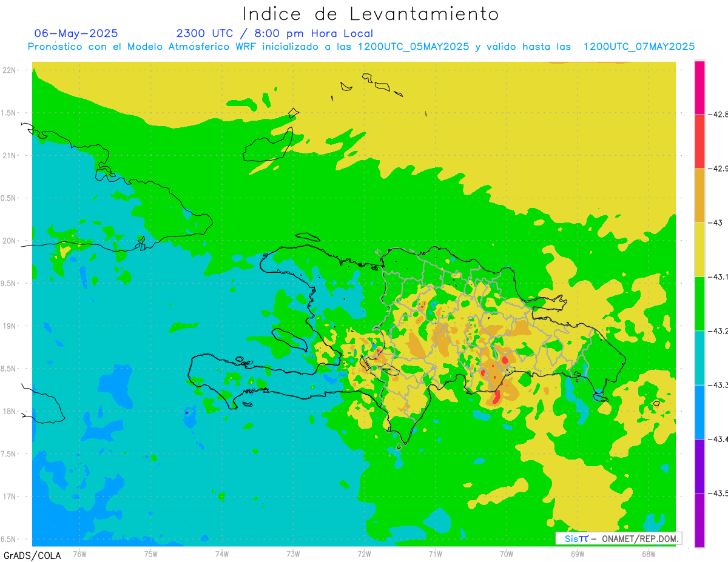728x562 pixels.
Task: Click the '-43.2' legend value
Action: point(718,330)
